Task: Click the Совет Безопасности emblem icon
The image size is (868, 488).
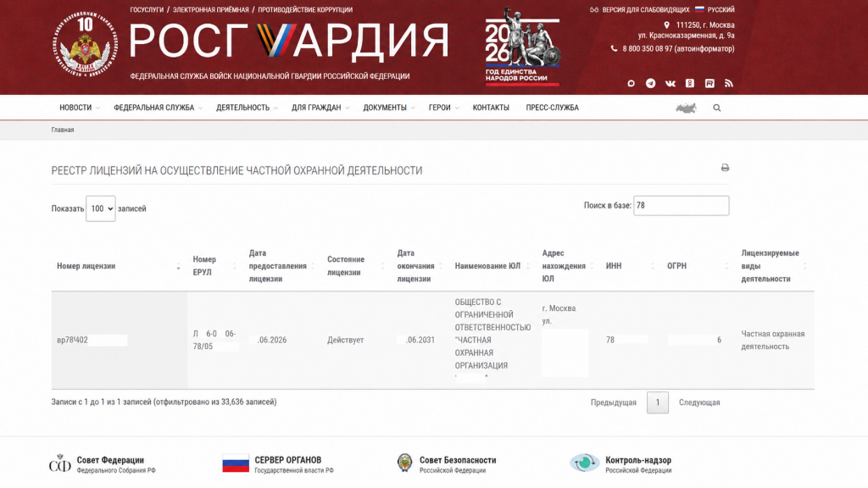Action: click(x=404, y=463)
